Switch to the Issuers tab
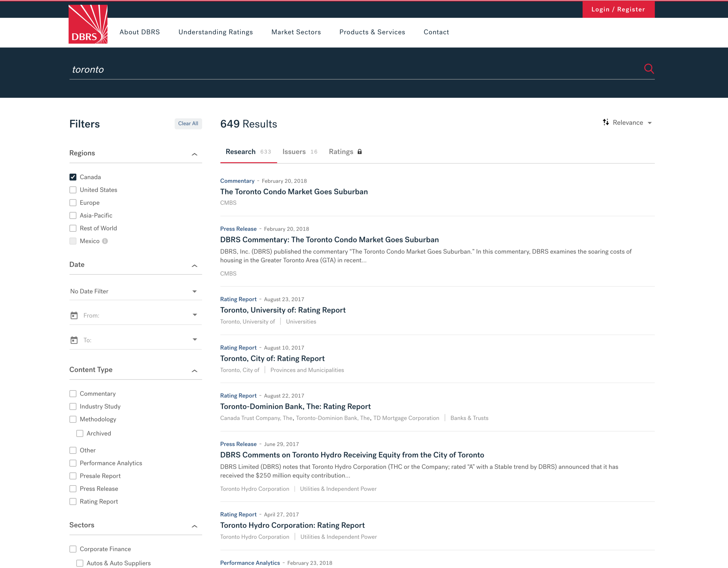 (x=300, y=152)
